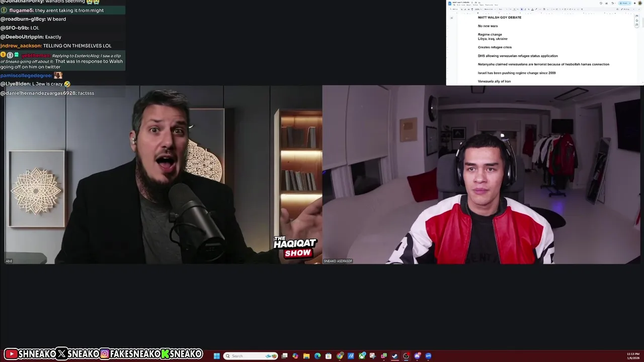Screen dimensions: 644x362
Task: Click roadburn-gl8cy's 'W beard' message
Action: (33, 19)
